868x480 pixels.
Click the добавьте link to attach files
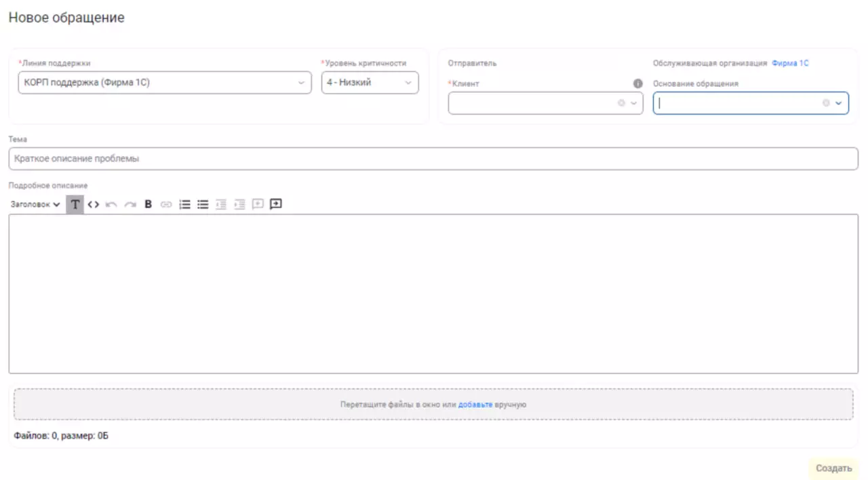[475, 403]
